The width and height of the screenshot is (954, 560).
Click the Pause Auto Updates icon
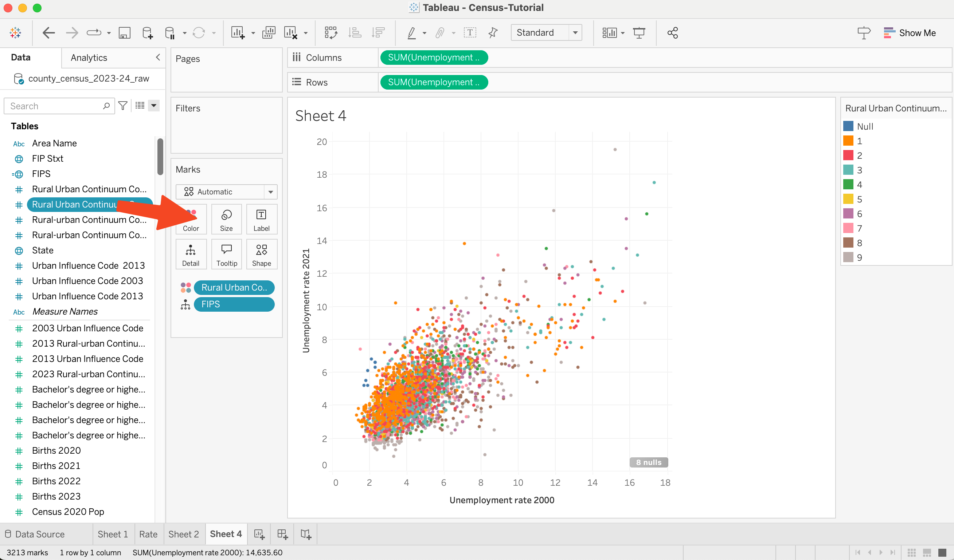pos(170,33)
